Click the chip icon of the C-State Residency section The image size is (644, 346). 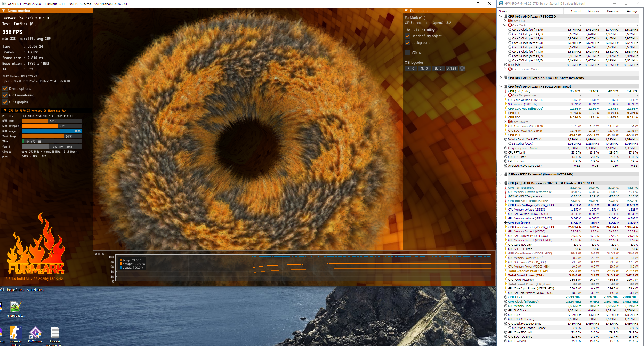point(506,78)
